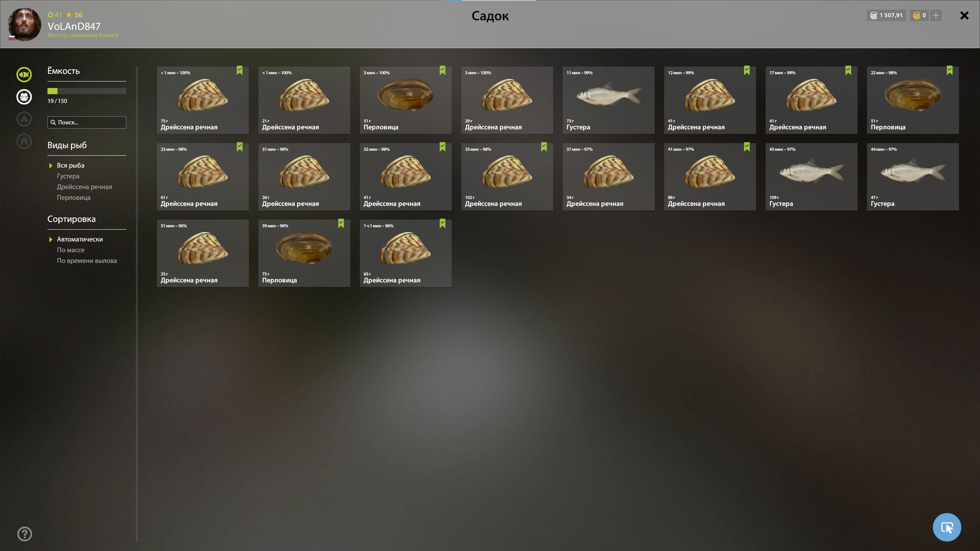This screenshot has height=551, width=980.
Task: Click the greyed tent sidebar icon
Action: point(24,119)
